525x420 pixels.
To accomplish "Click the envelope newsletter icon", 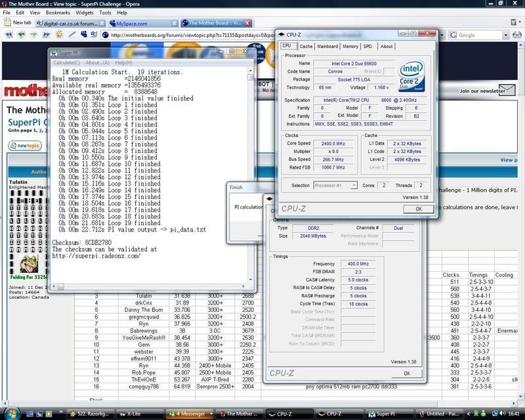I will tap(507, 90).
